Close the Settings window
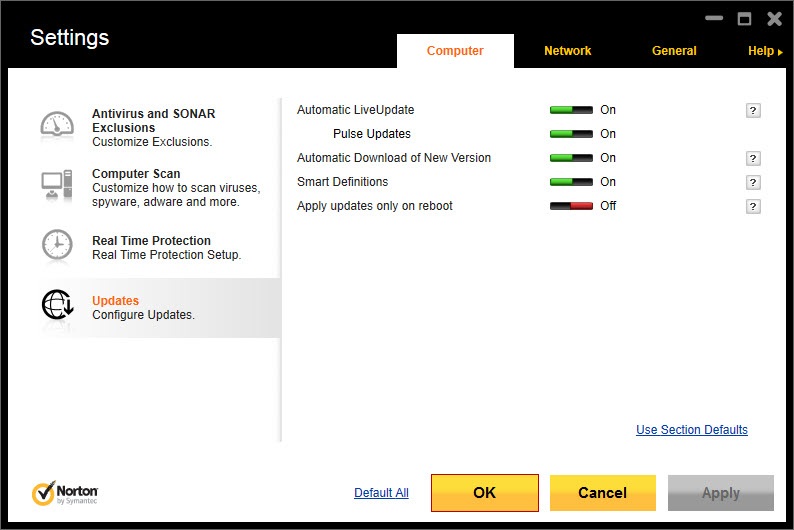The width and height of the screenshot is (794, 530). [x=774, y=19]
